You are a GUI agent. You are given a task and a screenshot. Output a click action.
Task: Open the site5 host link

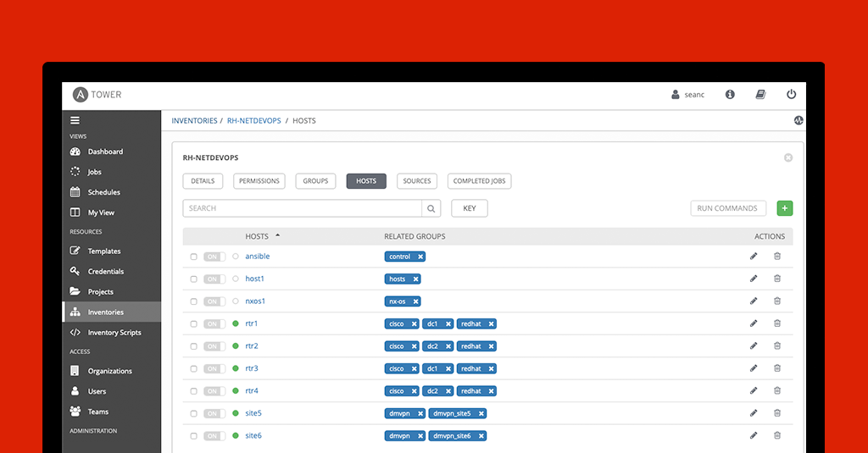253,413
